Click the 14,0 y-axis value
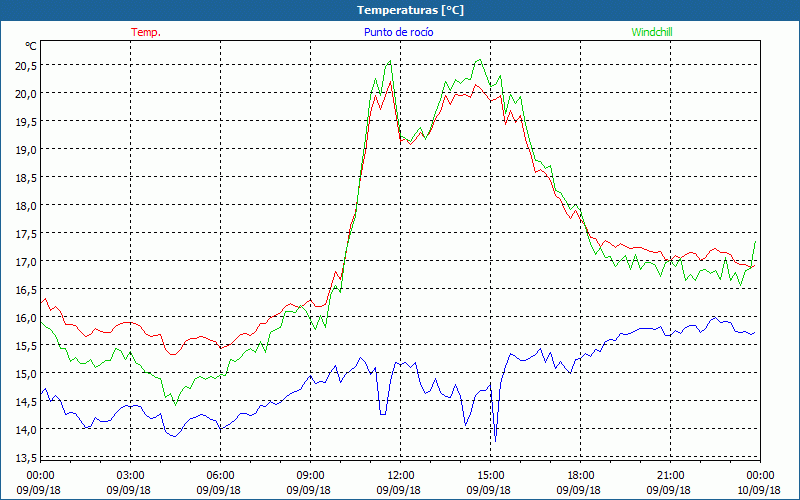 coord(27,430)
